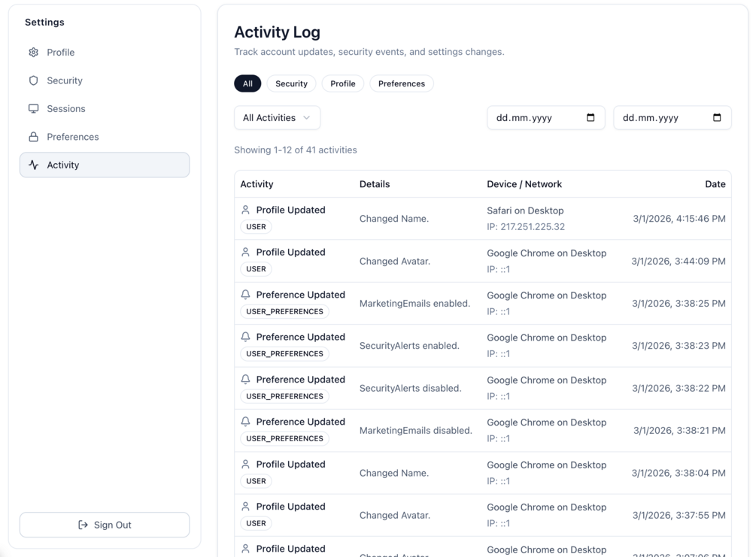Click MarketingEmails disabled. details text
The height and width of the screenshot is (557, 756).
pyautogui.click(x=415, y=431)
